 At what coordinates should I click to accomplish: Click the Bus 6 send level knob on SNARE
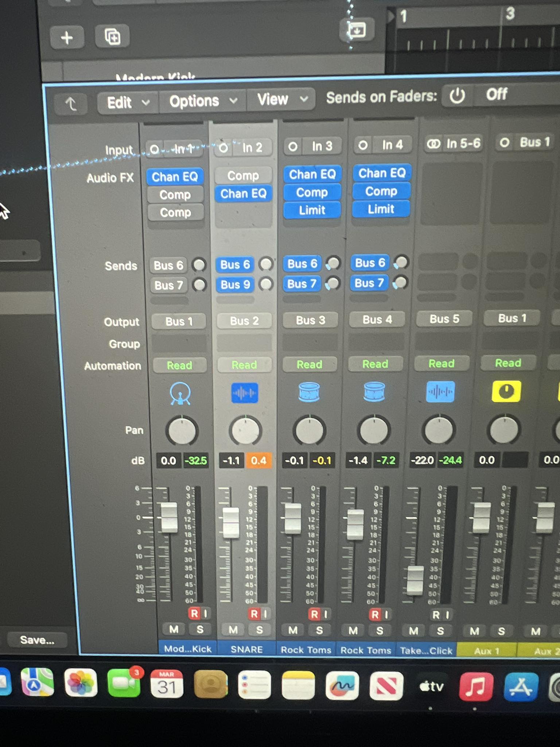(266, 264)
